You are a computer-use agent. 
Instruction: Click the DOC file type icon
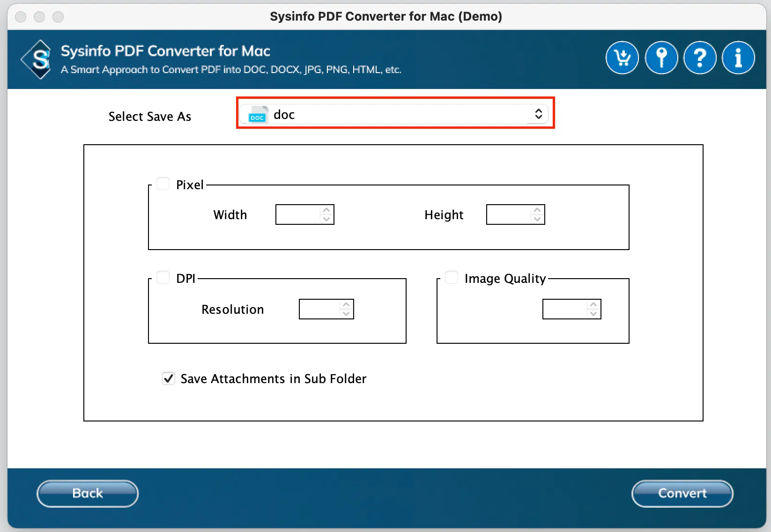click(x=257, y=114)
